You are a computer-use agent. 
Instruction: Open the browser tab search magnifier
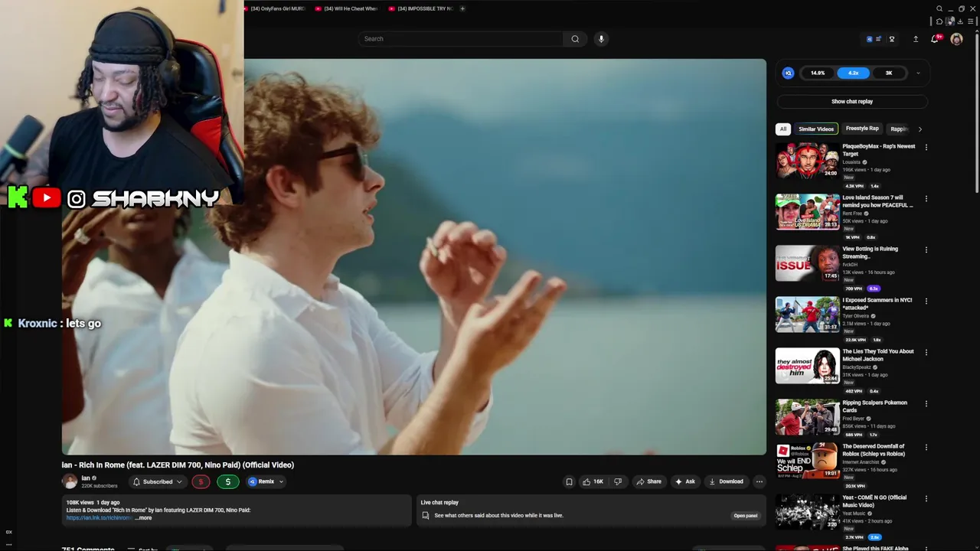[x=939, y=8]
